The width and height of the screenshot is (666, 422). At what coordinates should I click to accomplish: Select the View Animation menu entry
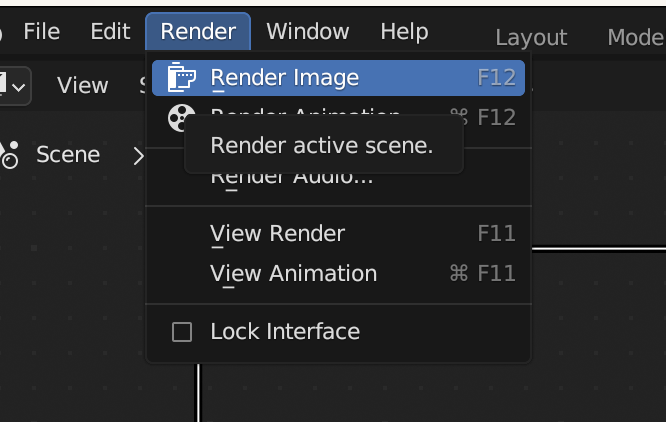point(294,274)
